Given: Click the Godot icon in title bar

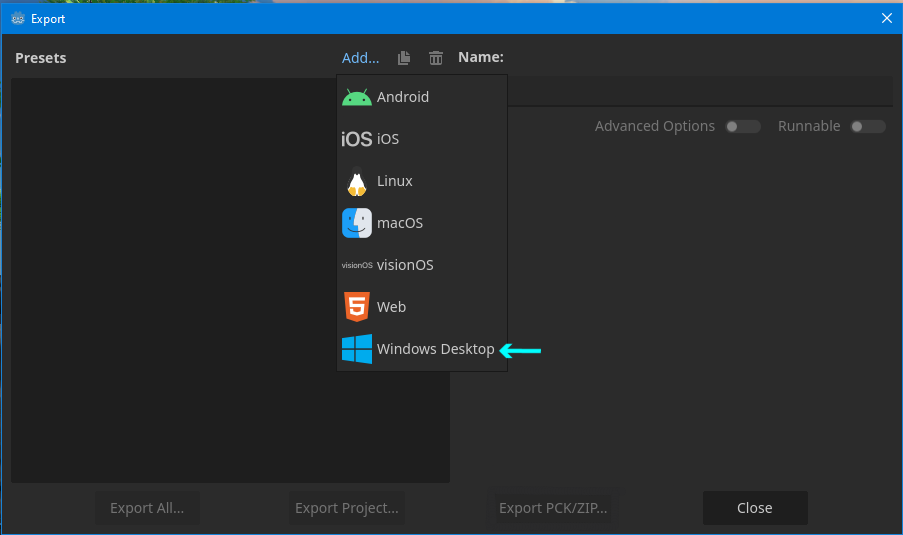Looking at the screenshot, I should click(x=18, y=18).
